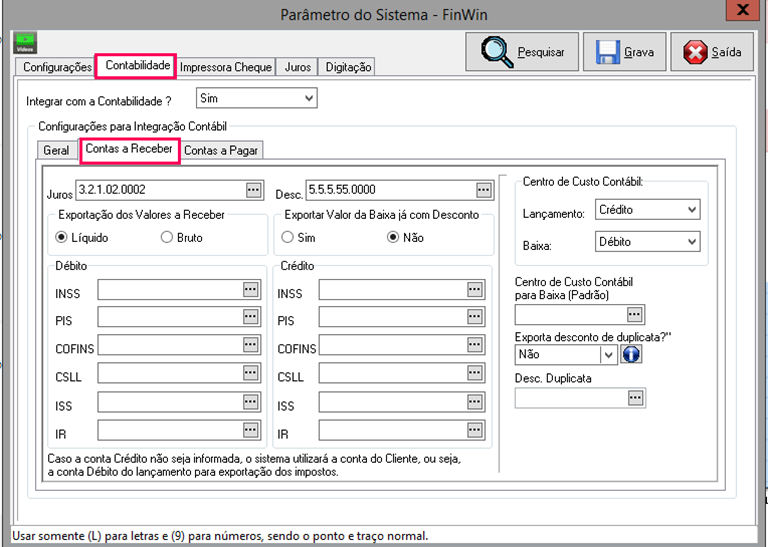Screen dimensions: 768x547
Task: Open lookup for Centro de Custo Baixa field
Action: (635, 315)
